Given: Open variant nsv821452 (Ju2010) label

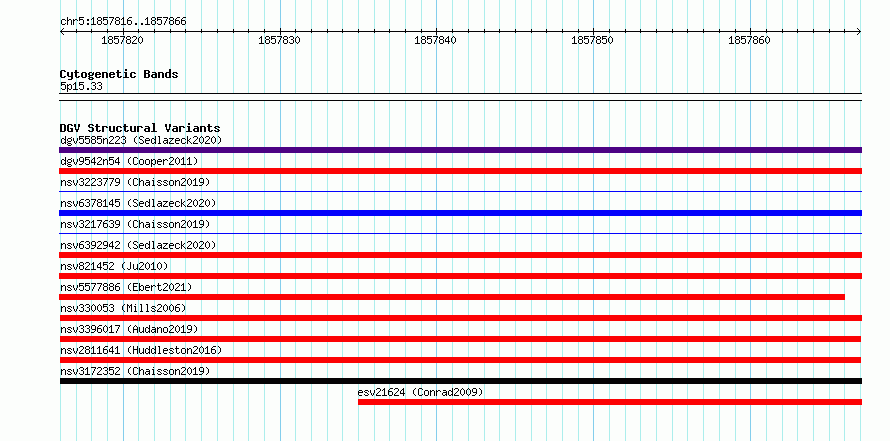Looking at the screenshot, I should (114, 266).
